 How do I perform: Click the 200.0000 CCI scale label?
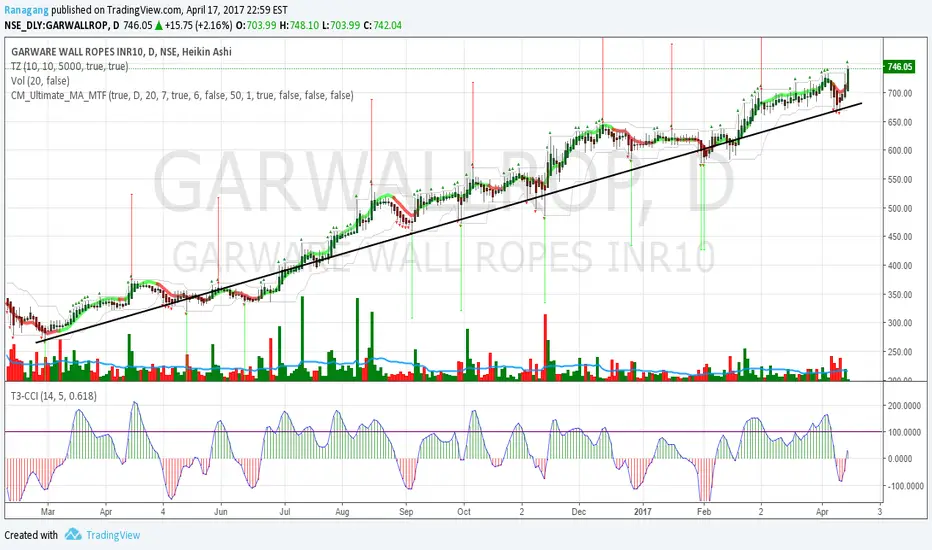coord(904,406)
